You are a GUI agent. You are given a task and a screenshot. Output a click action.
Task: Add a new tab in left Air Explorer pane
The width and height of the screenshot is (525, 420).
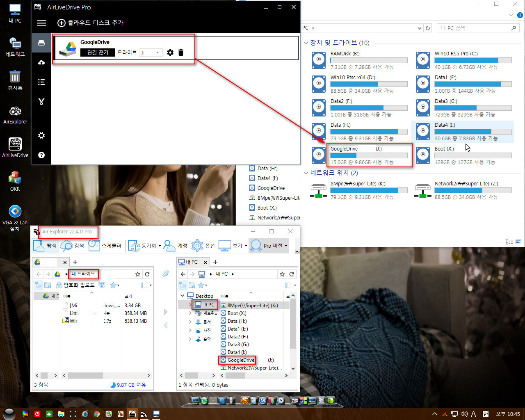pyautogui.click(x=75, y=262)
